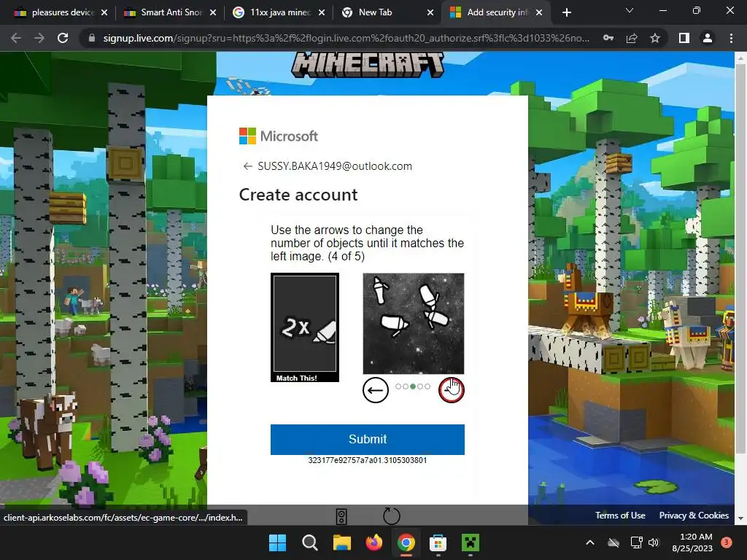Close the Smart Anti Snor tab
Viewport: 747px width, 560px height.
[213, 13]
